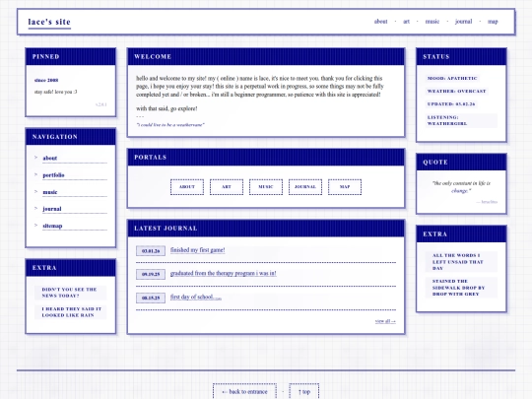Open the journal link in the top menu
Image resolution: width=532 pixels, height=399 pixels.
tap(463, 22)
